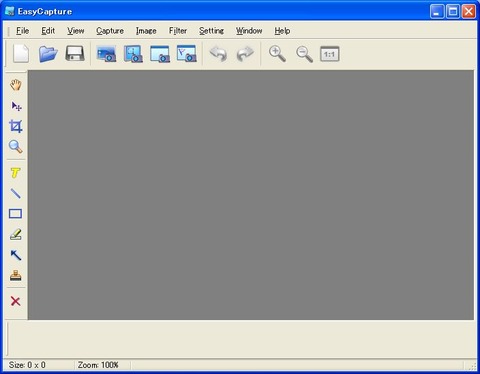Minimize the EasyCapture window
The image size is (480, 374).
pos(437,12)
